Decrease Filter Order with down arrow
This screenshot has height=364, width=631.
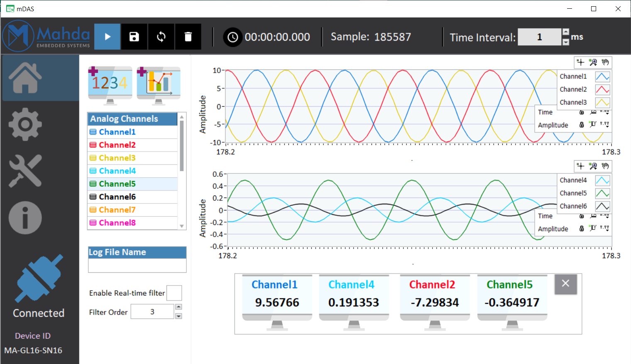[x=179, y=316]
